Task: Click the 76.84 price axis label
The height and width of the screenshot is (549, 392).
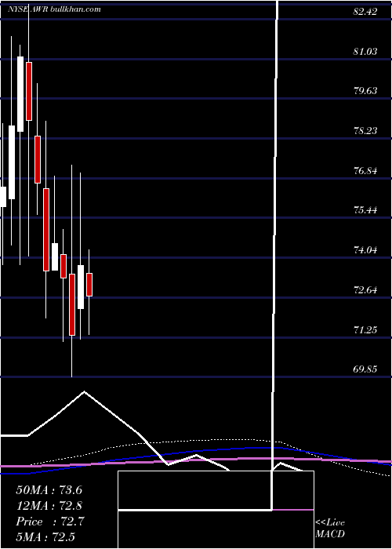Action: click(x=365, y=171)
